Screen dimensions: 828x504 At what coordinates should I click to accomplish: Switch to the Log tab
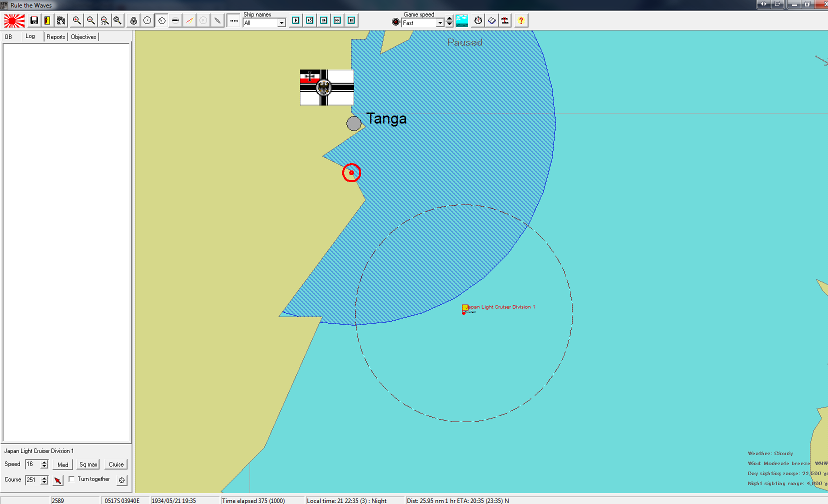tap(30, 36)
